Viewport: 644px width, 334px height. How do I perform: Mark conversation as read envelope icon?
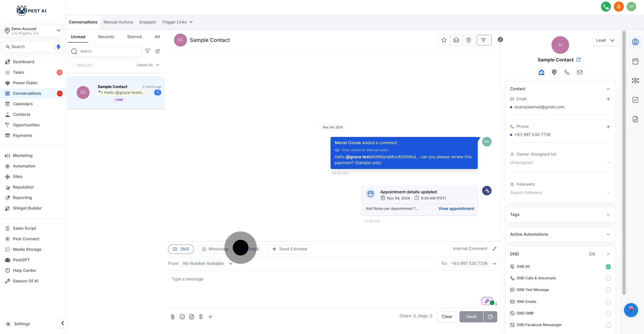tap(456, 40)
